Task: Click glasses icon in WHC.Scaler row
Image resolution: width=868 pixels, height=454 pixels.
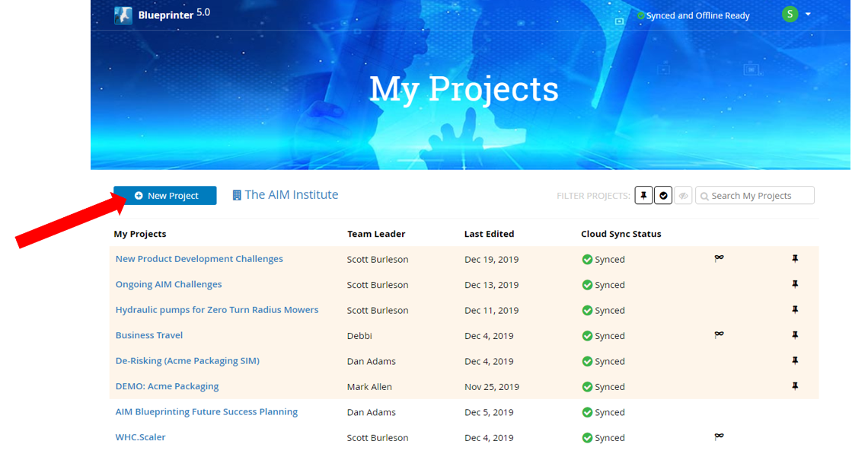Action: click(719, 436)
